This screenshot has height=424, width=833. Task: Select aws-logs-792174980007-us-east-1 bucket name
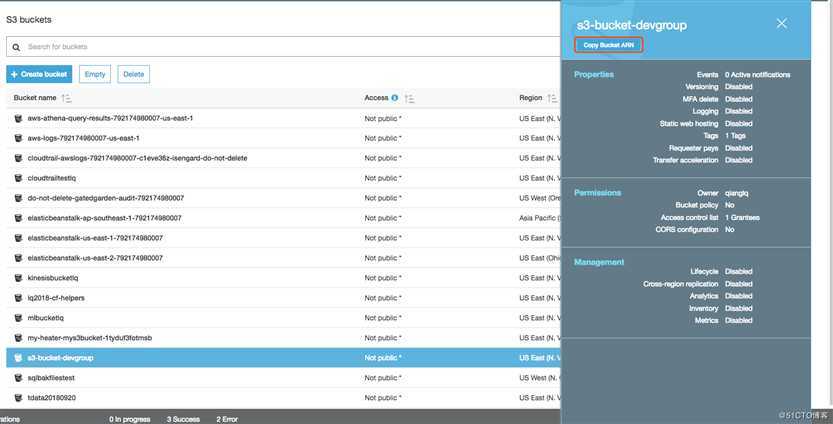tap(83, 138)
